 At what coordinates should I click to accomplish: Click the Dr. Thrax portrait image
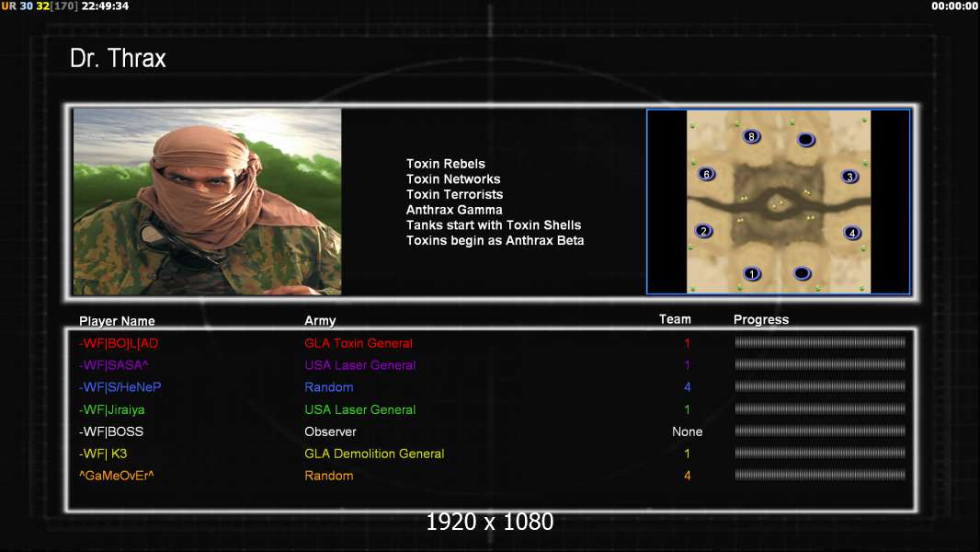click(x=208, y=201)
